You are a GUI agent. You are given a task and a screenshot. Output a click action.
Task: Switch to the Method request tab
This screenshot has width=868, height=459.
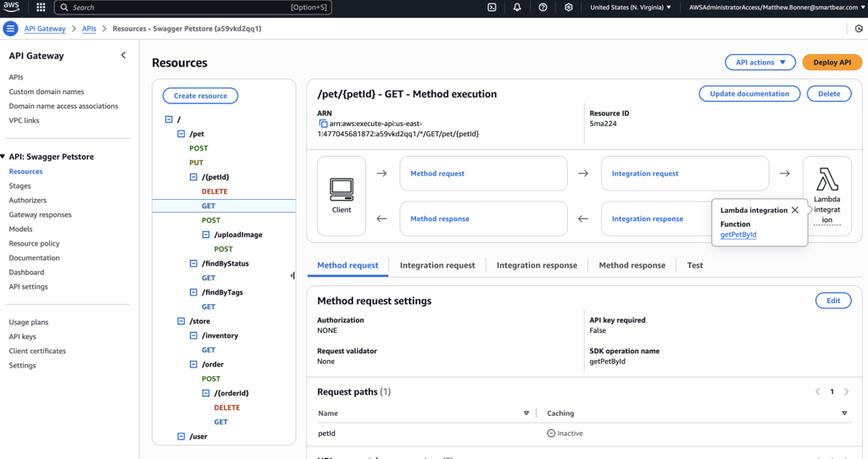coord(348,265)
